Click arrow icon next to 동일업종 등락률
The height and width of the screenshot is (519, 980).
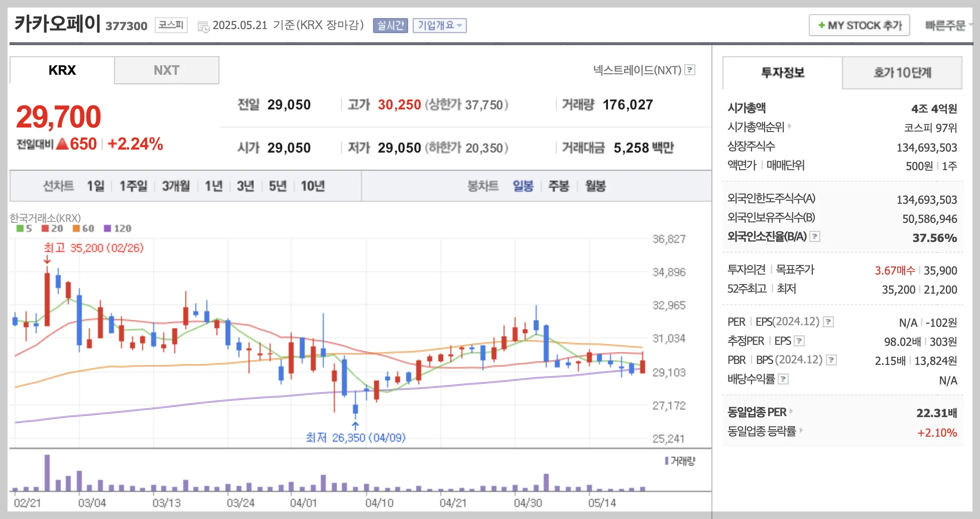(x=801, y=430)
